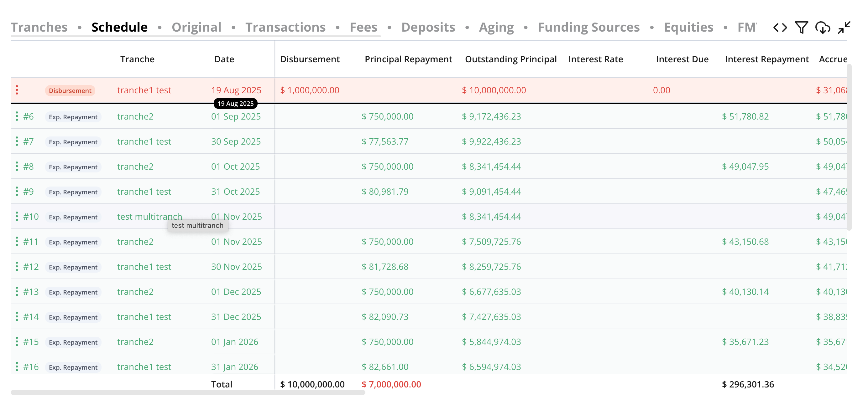Open three-dot menu for row #16

17,366
